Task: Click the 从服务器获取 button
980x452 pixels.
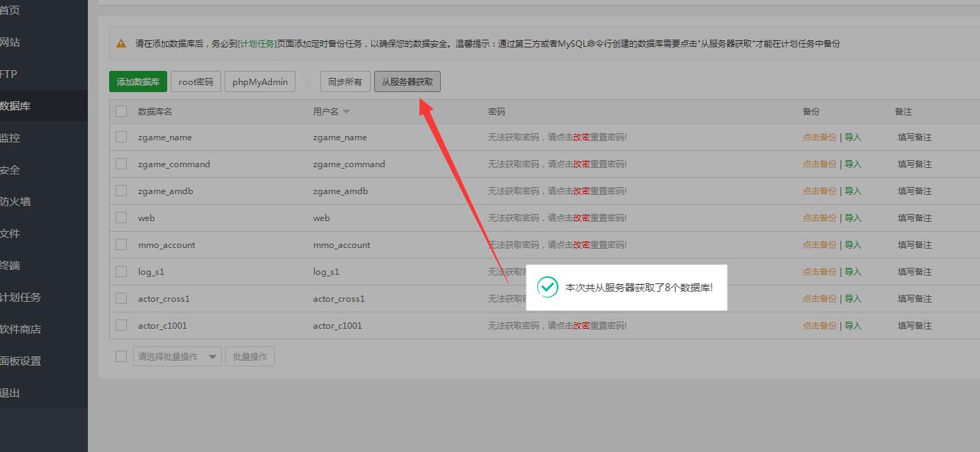Action: pos(407,82)
